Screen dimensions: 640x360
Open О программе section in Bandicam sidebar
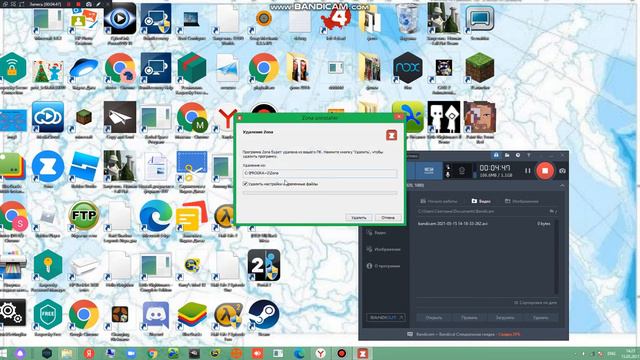384,266
